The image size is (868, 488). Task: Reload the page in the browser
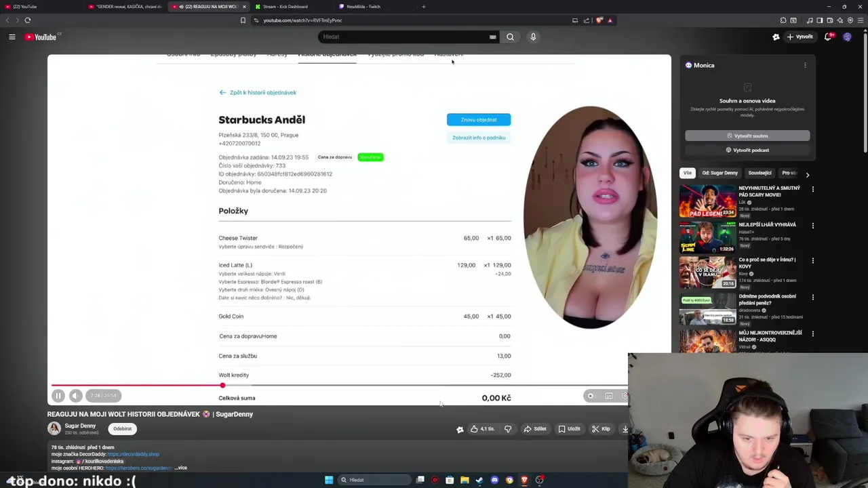pyautogui.click(x=28, y=20)
